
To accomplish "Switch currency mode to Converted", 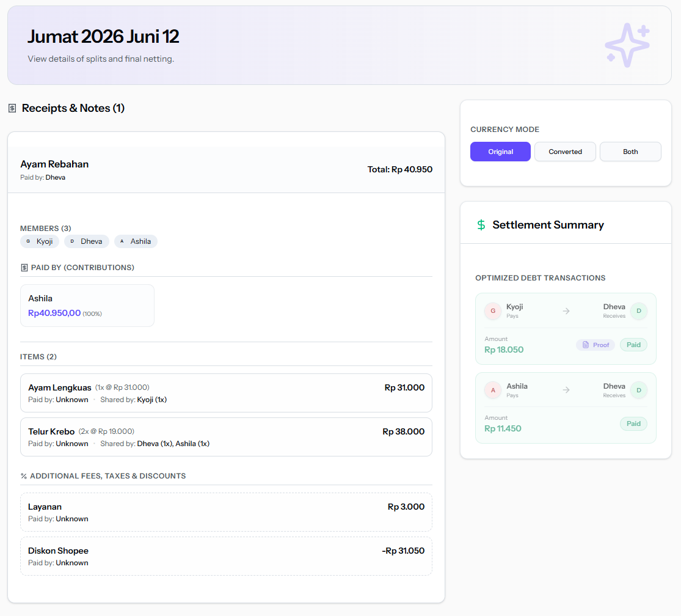I will point(565,152).
